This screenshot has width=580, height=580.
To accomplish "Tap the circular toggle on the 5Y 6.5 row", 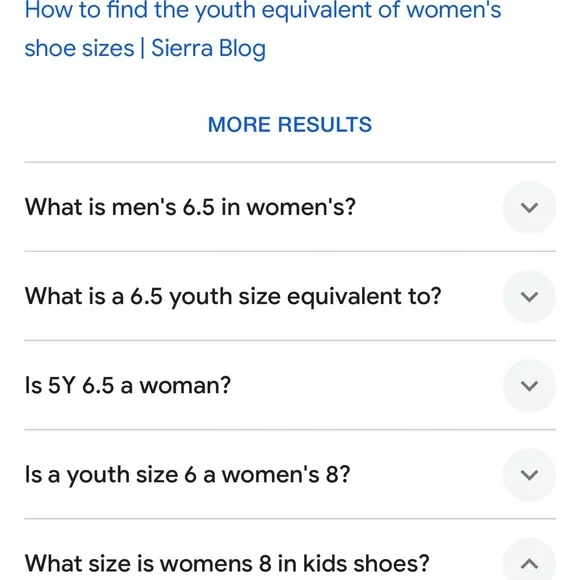I will [529, 385].
